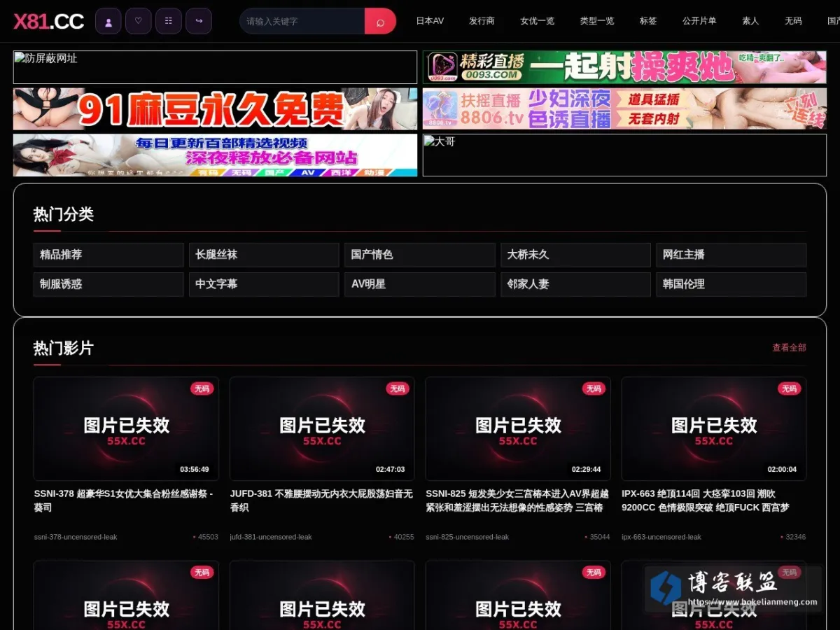Click the ssni-378-uncensored-leak text
Screen dimensions: 840x630
coord(76,537)
